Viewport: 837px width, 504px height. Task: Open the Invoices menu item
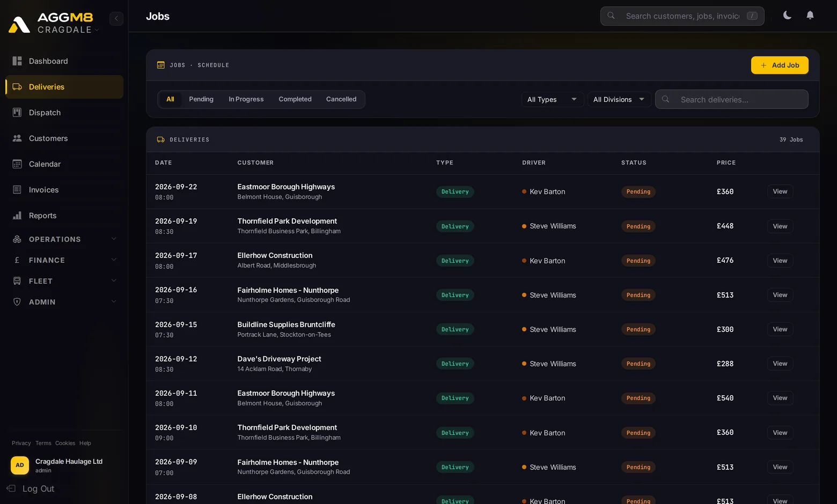[64, 190]
